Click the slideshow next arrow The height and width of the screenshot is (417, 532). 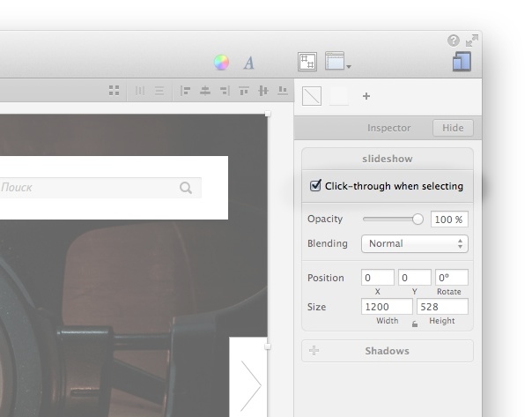(250, 385)
